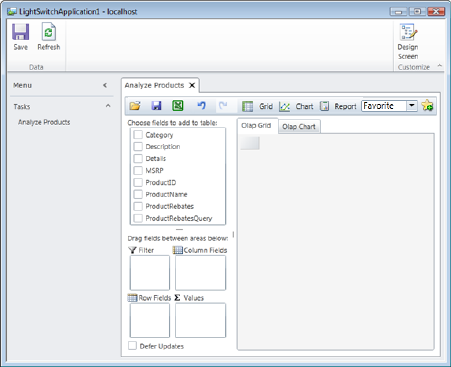Click the Chart icon in toolbar
The width and height of the screenshot is (451, 367).
pos(284,107)
